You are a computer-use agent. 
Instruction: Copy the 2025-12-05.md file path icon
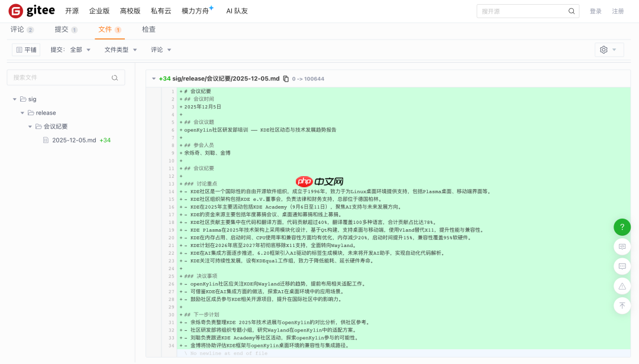[x=285, y=78]
